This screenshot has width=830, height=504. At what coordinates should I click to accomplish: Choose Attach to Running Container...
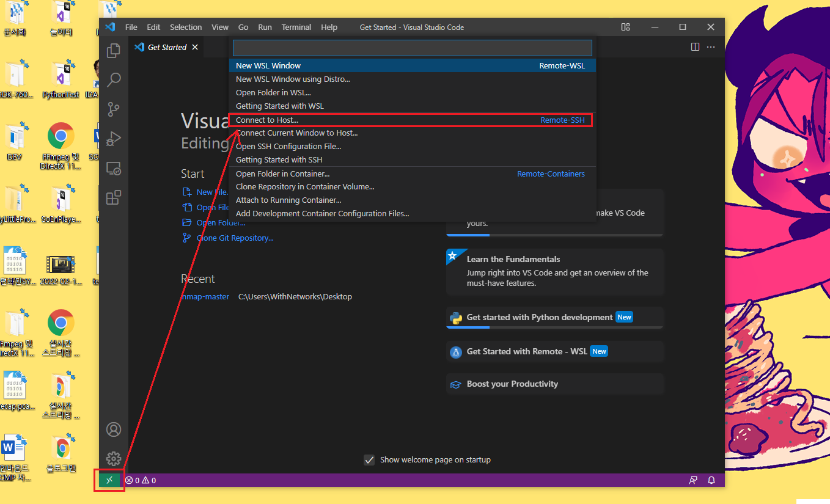413,200
